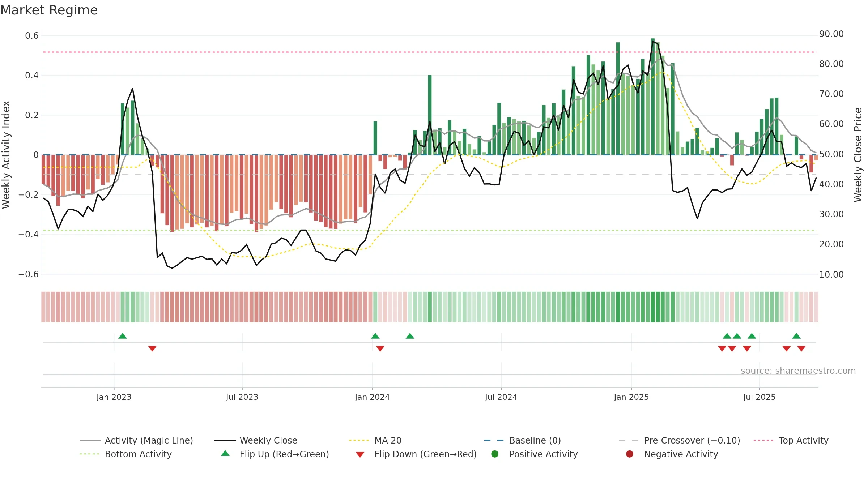
Task: Click the Jan 2024 x-axis label
Action: coord(372,397)
